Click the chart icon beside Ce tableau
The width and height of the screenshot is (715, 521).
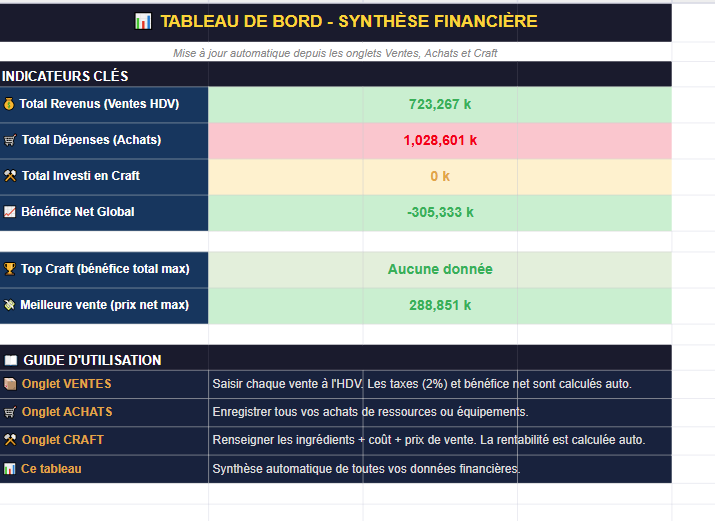[10, 469]
